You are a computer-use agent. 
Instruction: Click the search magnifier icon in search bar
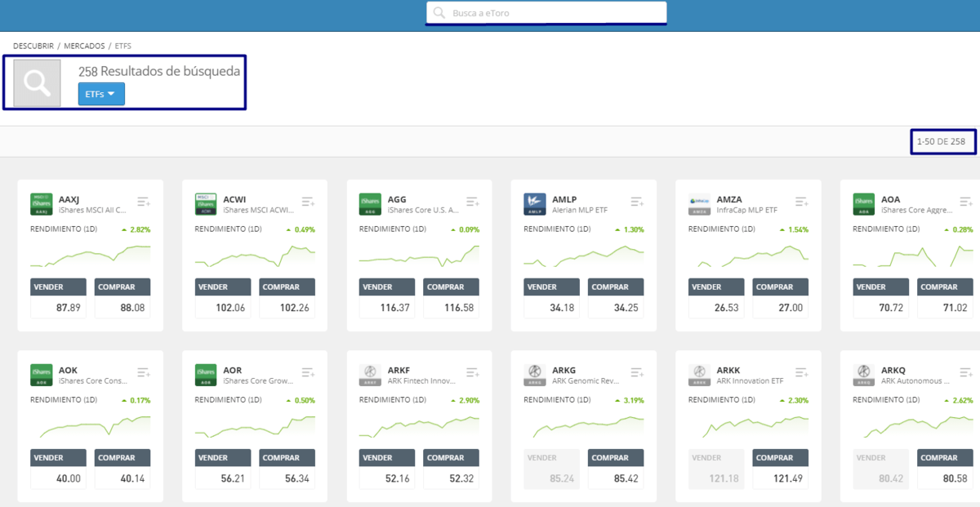(x=439, y=13)
